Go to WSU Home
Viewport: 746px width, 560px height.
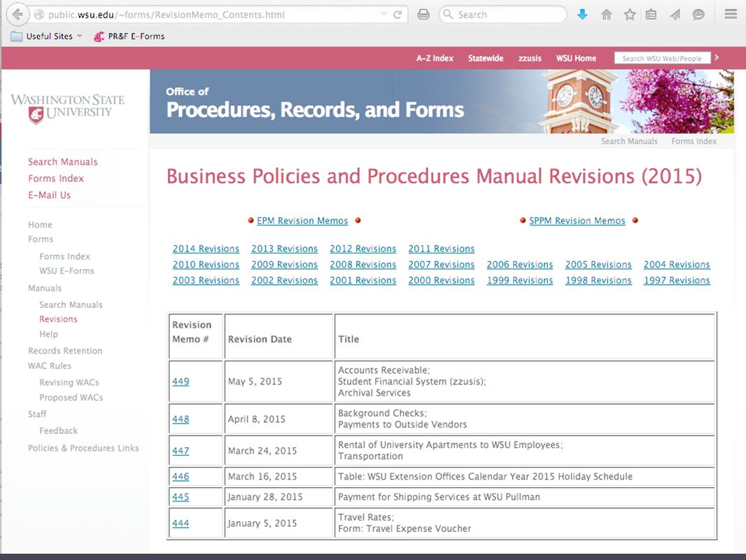point(576,58)
